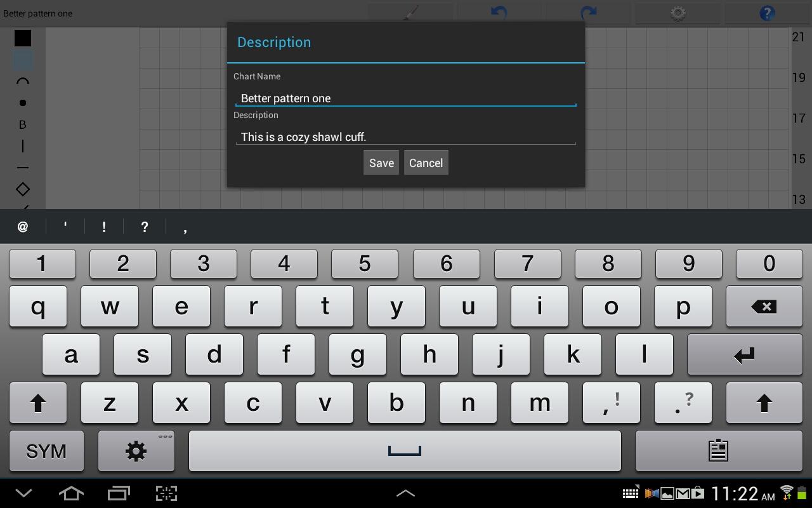Image resolution: width=812 pixels, height=508 pixels.
Task: Tap the letter m key
Action: tap(540, 403)
